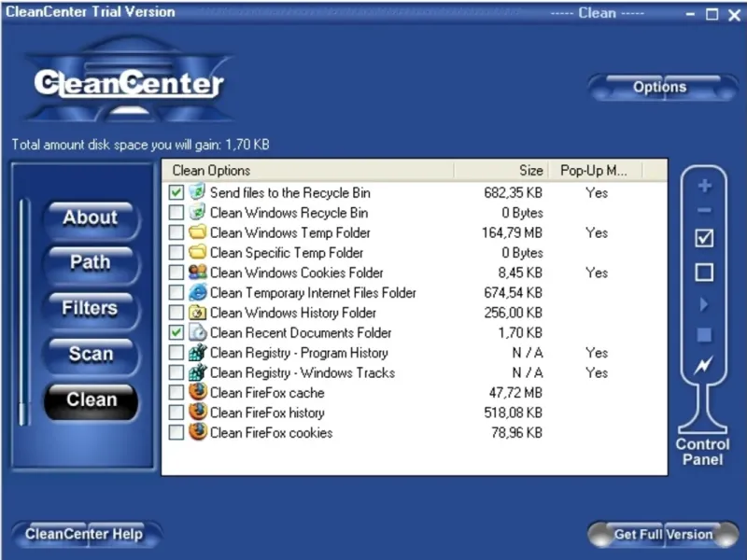The height and width of the screenshot is (560, 747).
Task: Click the Registry Windows Tracks icon
Action: 197,372
